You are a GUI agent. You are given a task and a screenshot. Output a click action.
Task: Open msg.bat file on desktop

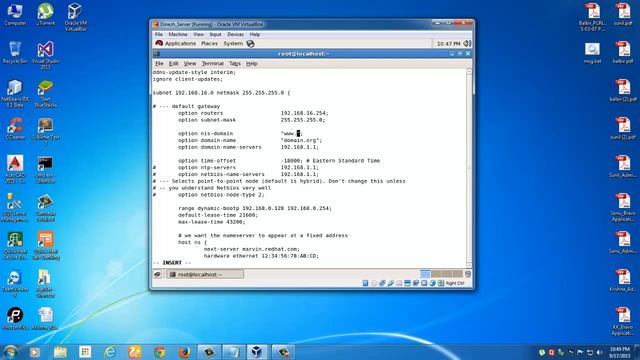(x=592, y=53)
